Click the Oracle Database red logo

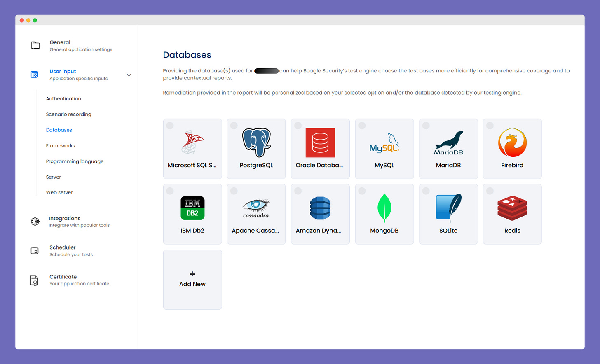click(320, 142)
